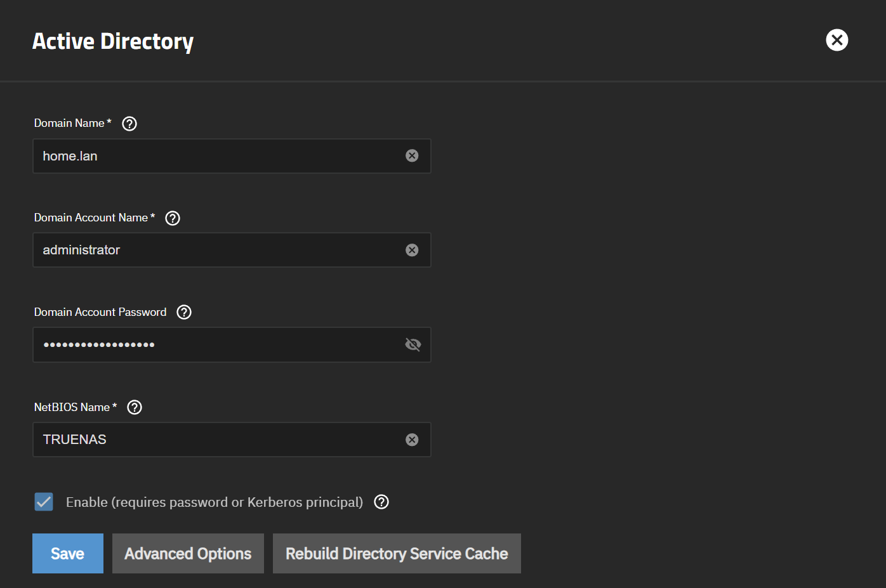Viewport: 886px width, 588px height.
Task: Close the Active Directory panel
Action: (x=836, y=40)
